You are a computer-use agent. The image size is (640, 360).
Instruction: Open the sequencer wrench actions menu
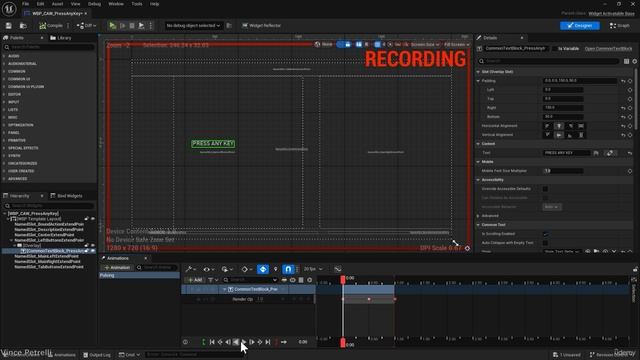click(191, 269)
